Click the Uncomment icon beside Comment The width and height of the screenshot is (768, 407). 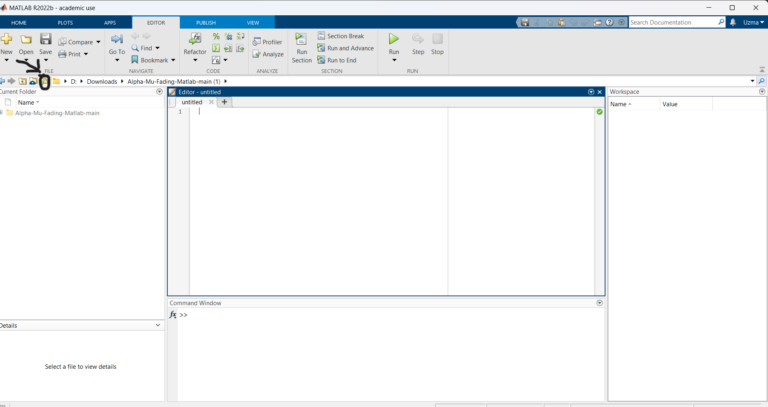[x=228, y=36]
